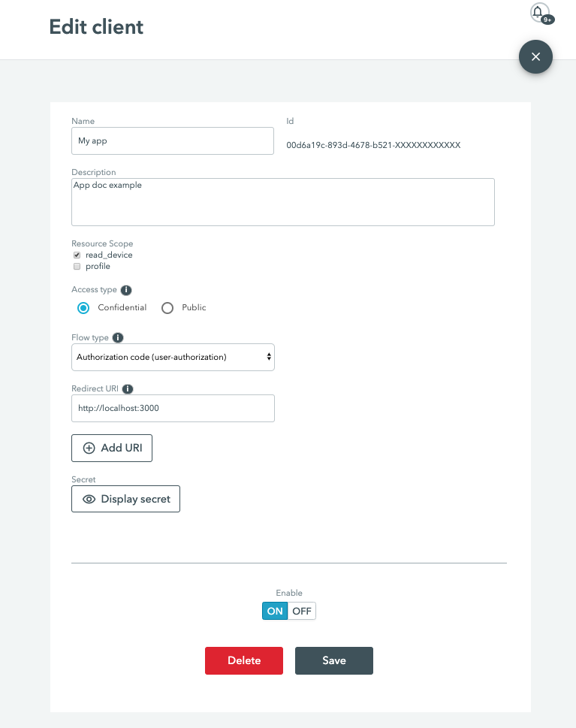Show info about Flow type
Screen dimensions: 576x728
click(118, 337)
